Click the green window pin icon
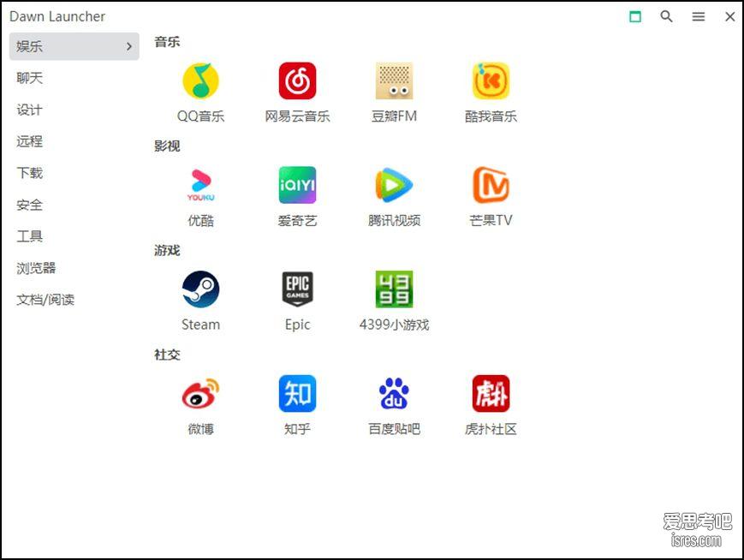 635,16
